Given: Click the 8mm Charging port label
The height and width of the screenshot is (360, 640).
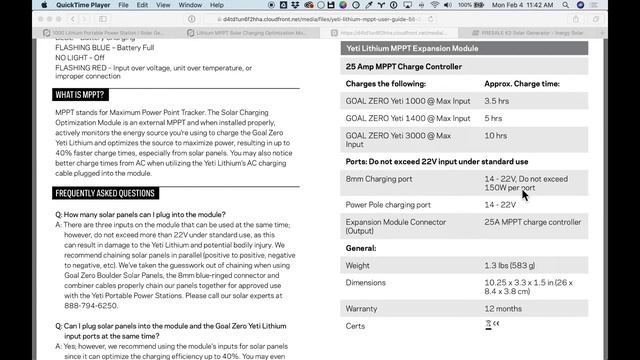Looking at the screenshot, I should [379, 179].
